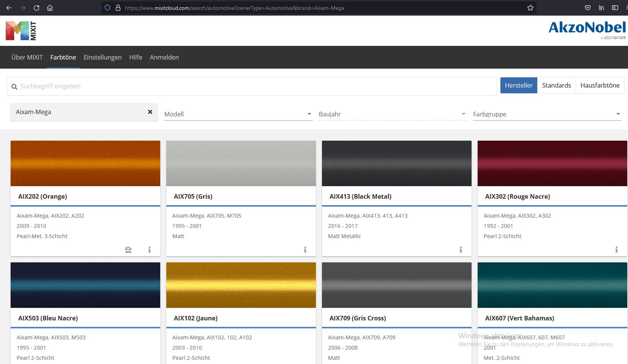Select the AIX709 Gris Cross swatch

pos(397,285)
